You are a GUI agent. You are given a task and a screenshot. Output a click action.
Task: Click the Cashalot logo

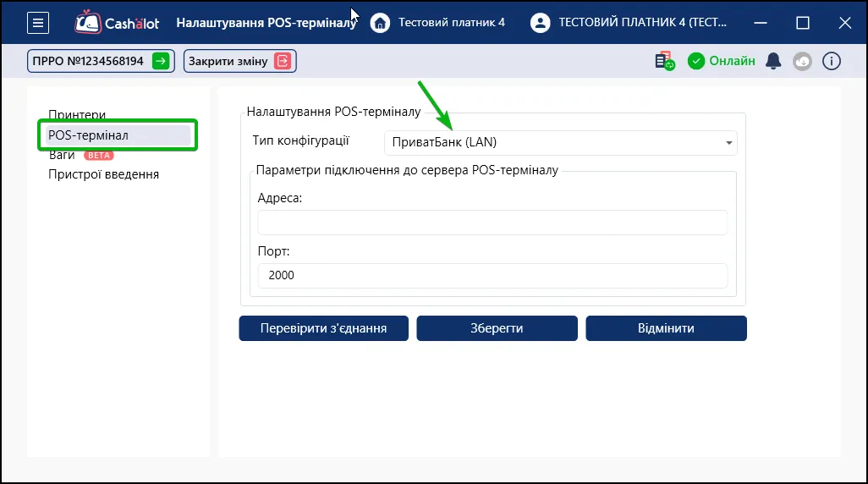point(117,23)
